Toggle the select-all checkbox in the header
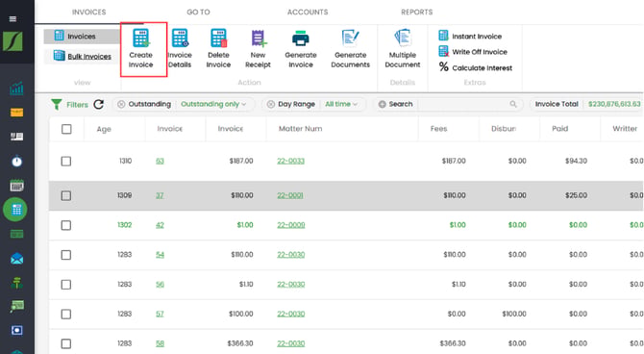This screenshot has width=644, height=354. (x=66, y=129)
